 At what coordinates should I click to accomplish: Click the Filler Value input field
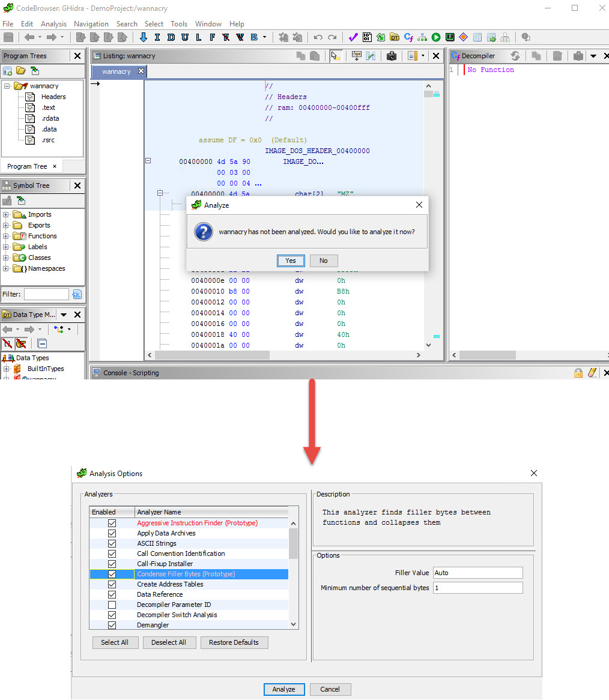[x=477, y=573]
